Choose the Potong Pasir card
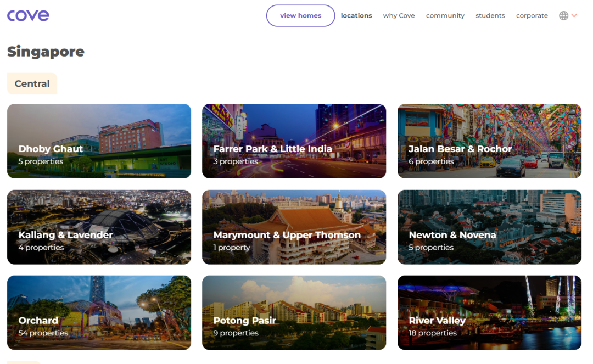Screen dimensions: 593x364 pyautogui.click(x=294, y=312)
